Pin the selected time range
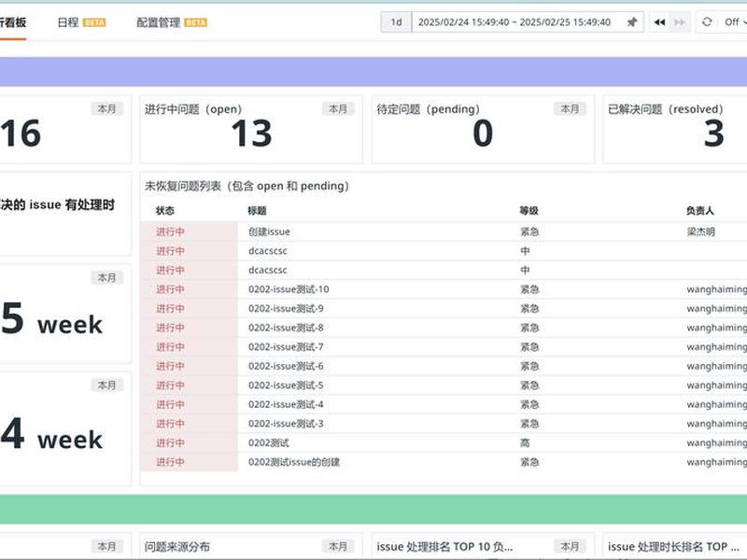Viewport: 747px width, 560px height. point(632,22)
